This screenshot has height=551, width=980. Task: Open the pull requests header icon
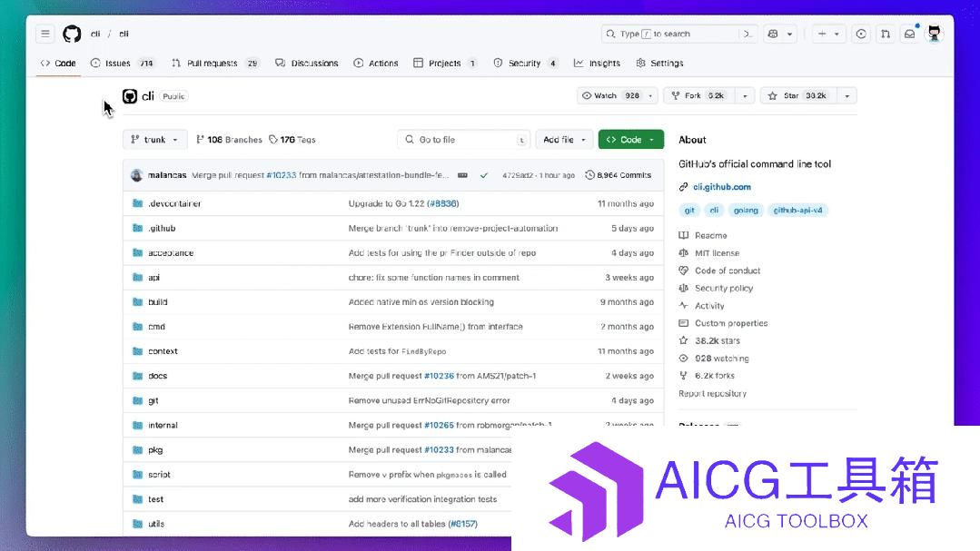(886, 34)
